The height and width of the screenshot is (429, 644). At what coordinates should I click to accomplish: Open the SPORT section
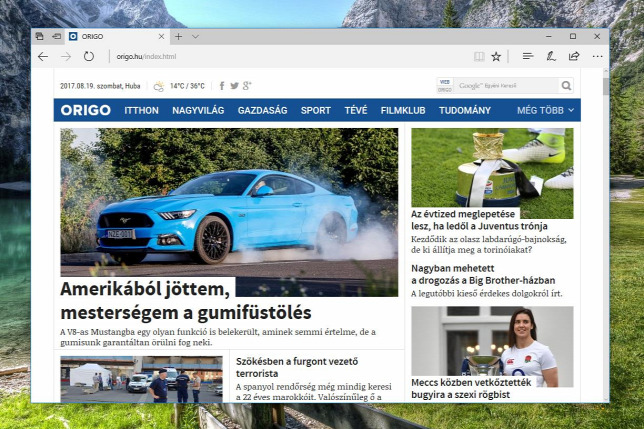[x=316, y=110]
